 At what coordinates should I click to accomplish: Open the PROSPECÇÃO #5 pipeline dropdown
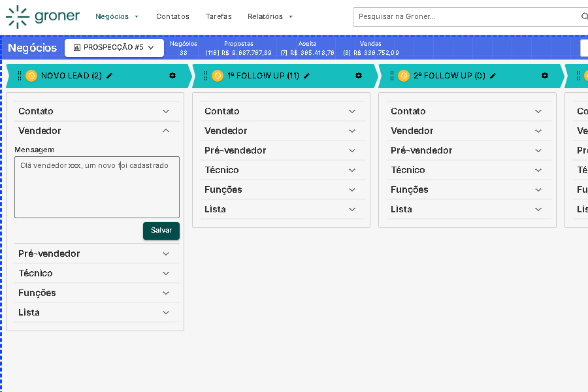[114, 48]
